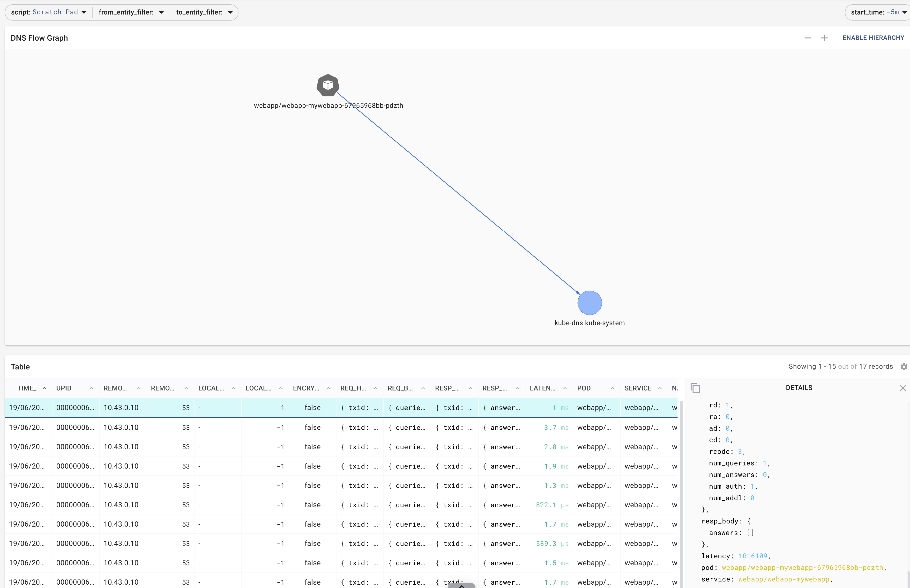
Task: Click the POD column header
Action: tap(584, 388)
